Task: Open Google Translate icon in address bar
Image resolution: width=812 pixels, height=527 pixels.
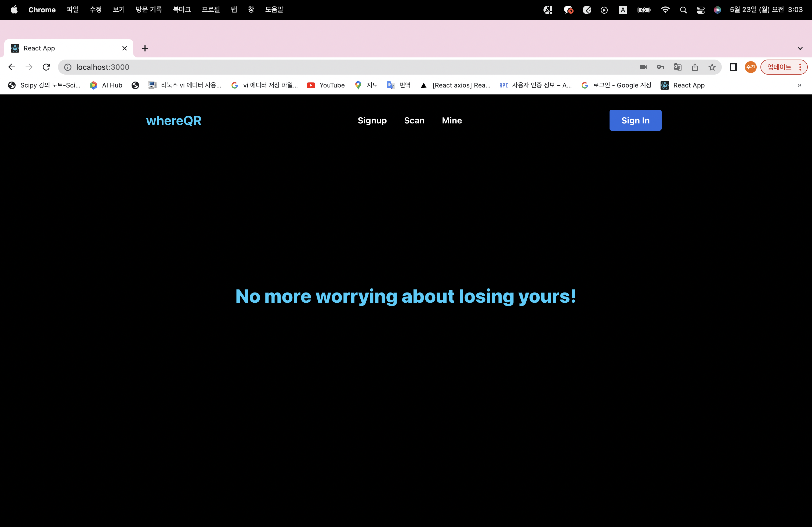Action: 677,67
